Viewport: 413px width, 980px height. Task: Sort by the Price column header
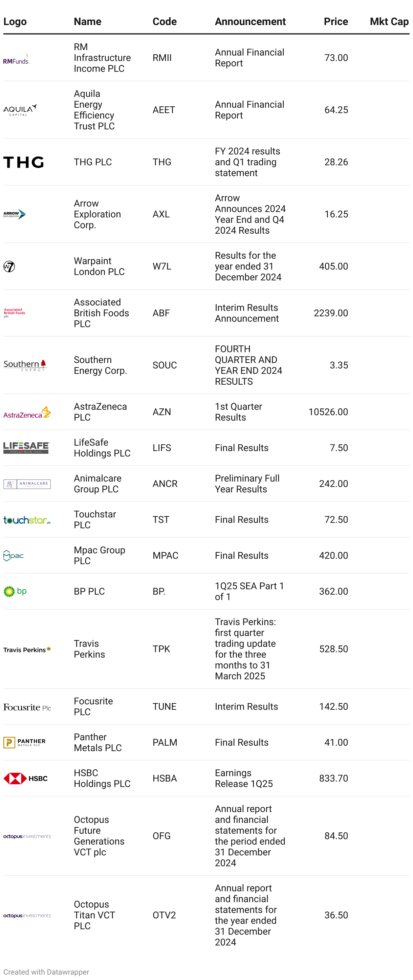point(335,22)
